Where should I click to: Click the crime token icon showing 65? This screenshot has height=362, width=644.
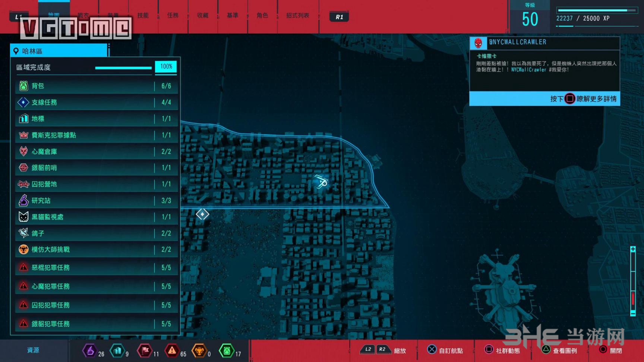[x=172, y=350]
